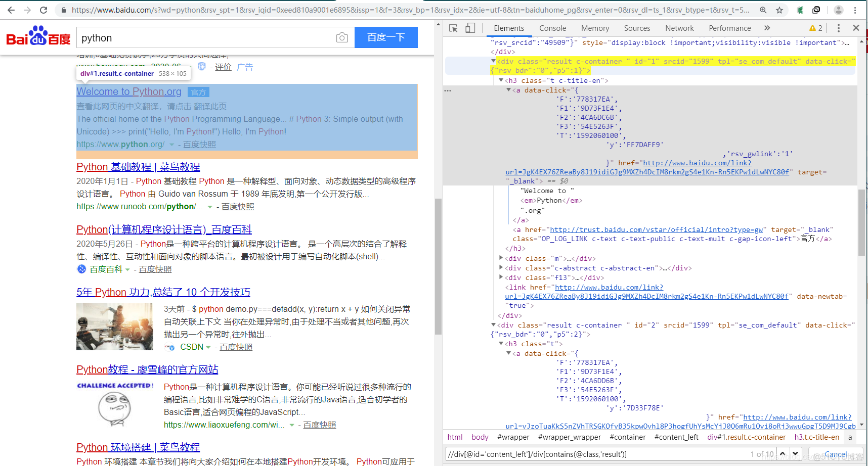
Task: Open Python 环境搭建 菜鸟教程 link
Action: pyautogui.click(x=138, y=447)
